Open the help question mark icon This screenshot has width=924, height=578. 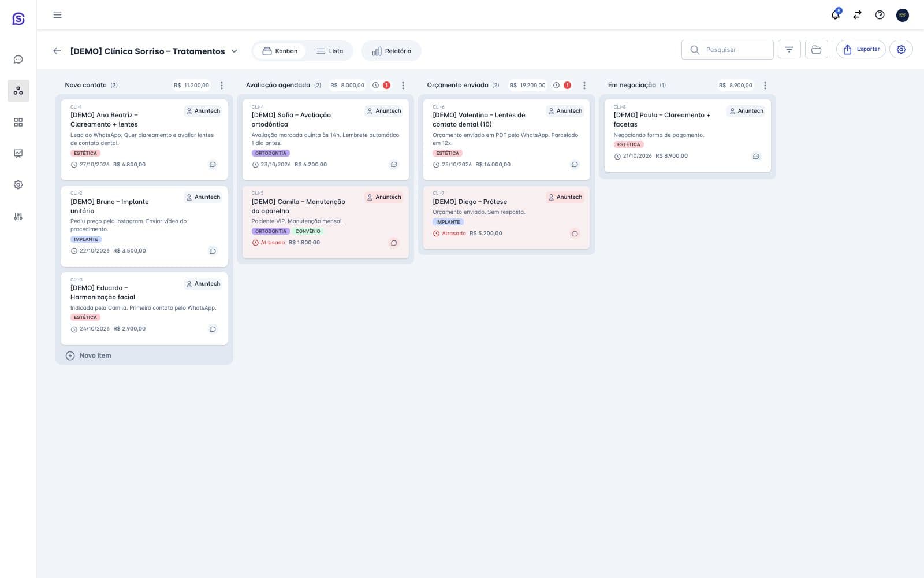click(x=880, y=15)
